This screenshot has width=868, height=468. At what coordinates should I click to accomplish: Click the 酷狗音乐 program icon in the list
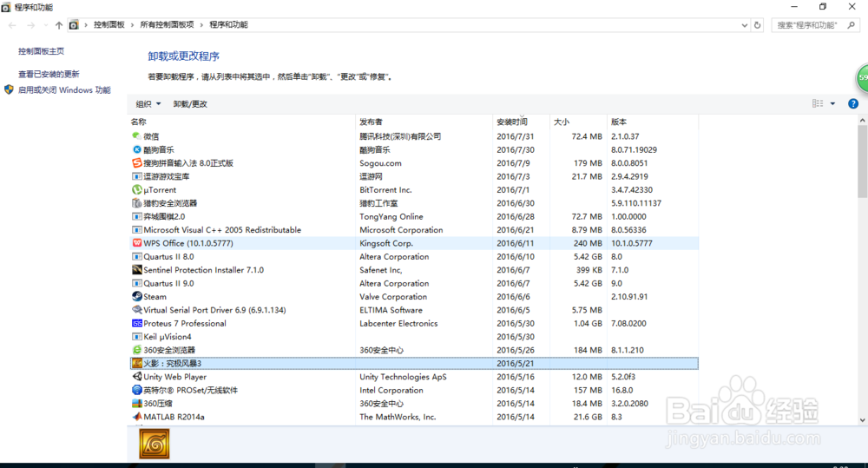coord(137,149)
